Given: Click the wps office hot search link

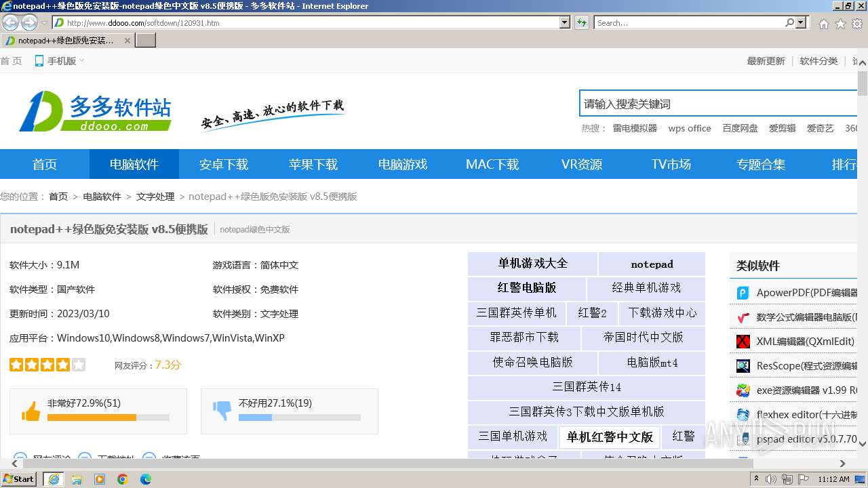Looking at the screenshot, I should 690,128.
